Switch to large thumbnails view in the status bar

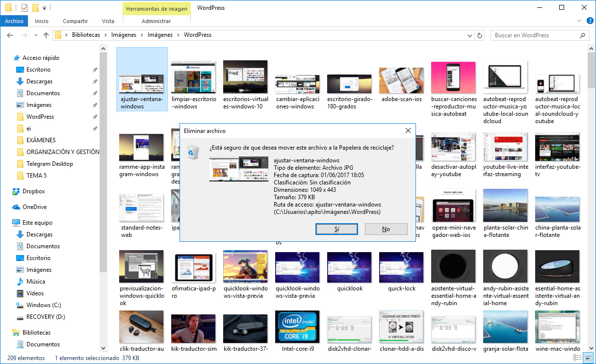click(588, 358)
